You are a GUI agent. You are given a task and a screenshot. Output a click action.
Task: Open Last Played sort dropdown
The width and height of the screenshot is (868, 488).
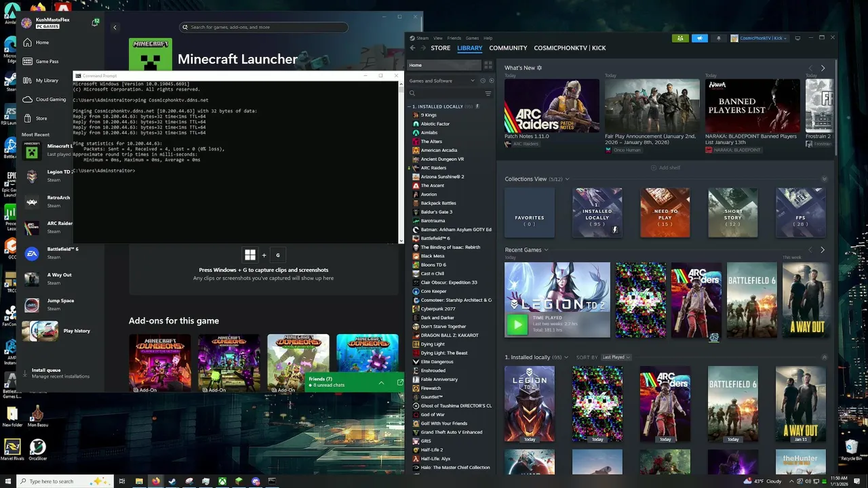616,357
